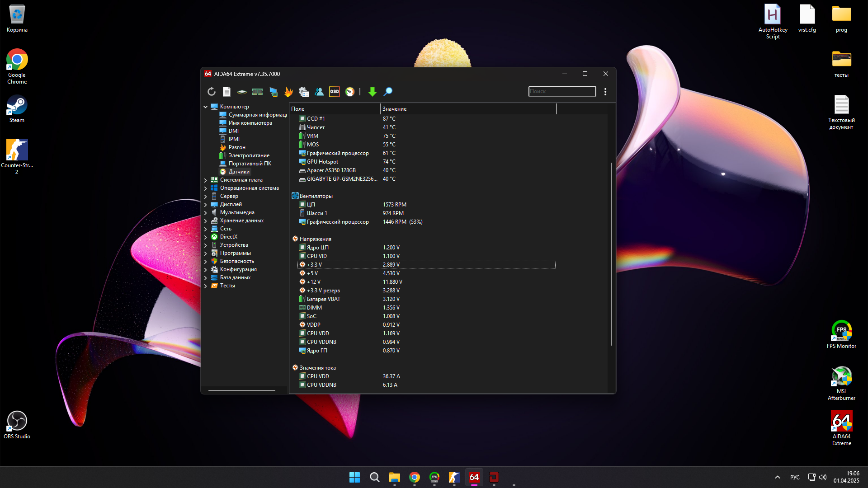This screenshot has height=488, width=868.
Task: Open Counter-Strike 2 desktop shortcut
Action: click(x=17, y=156)
